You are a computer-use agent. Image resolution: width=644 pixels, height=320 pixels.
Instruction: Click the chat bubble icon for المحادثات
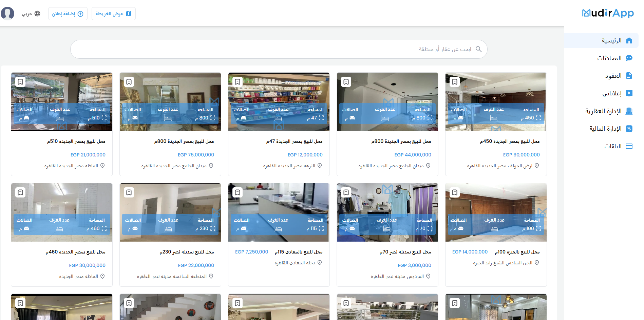(x=629, y=58)
